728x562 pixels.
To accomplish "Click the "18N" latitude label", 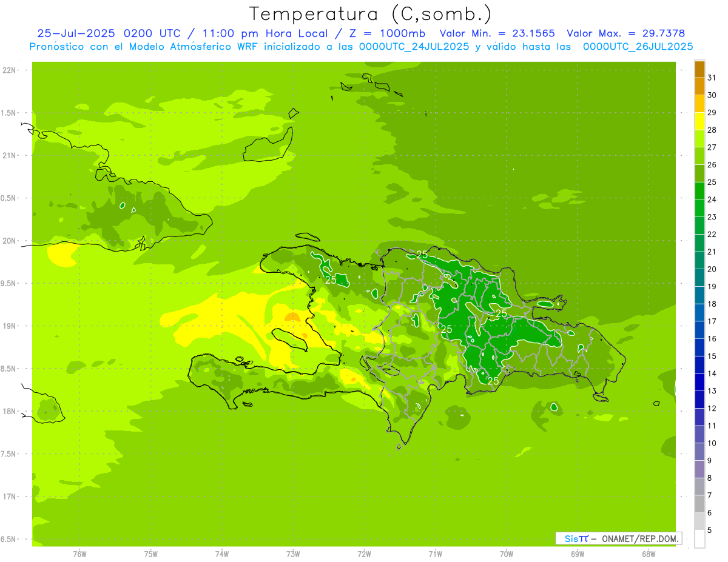I will (9, 411).
